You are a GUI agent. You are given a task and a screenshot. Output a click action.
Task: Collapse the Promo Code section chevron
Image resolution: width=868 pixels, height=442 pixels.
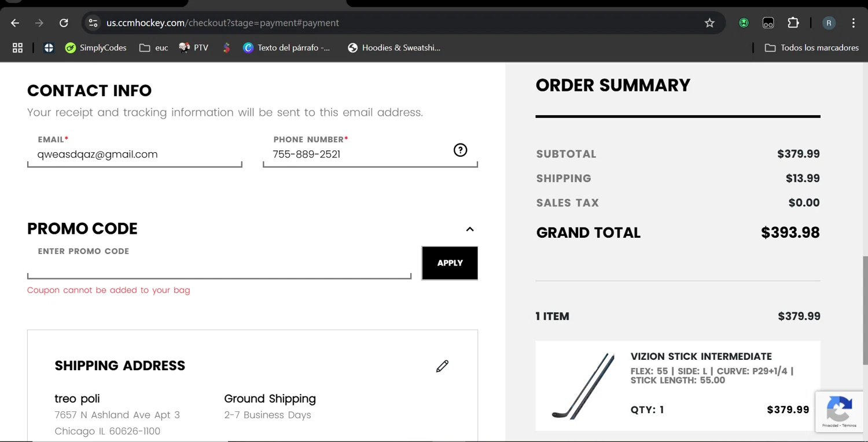pos(470,229)
